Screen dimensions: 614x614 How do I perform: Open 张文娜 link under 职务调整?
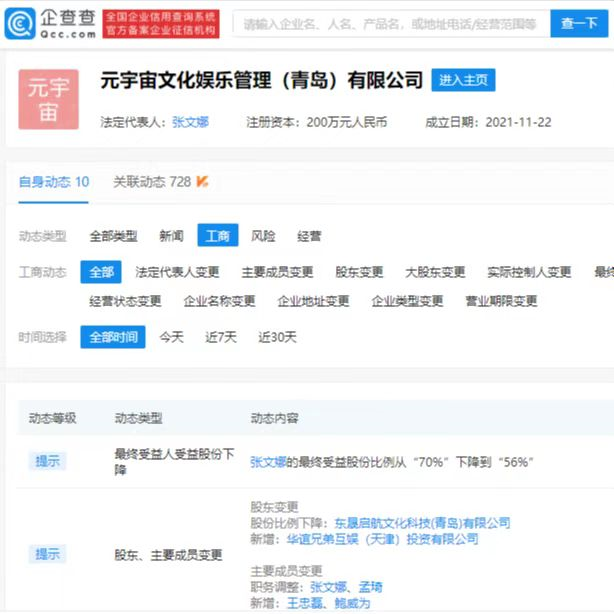(329, 587)
